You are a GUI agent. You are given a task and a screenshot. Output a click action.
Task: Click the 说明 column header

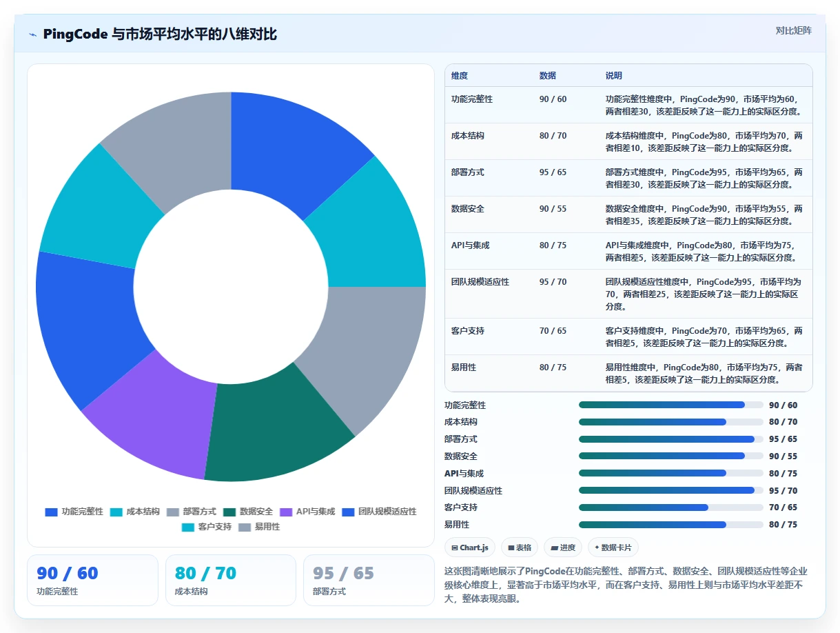tap(614, 76)
